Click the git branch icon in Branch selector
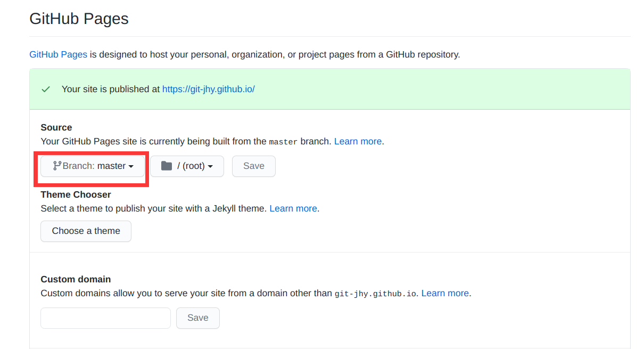Image resolution: width=644 pixels, height=349 pixels. coord(57,166)
